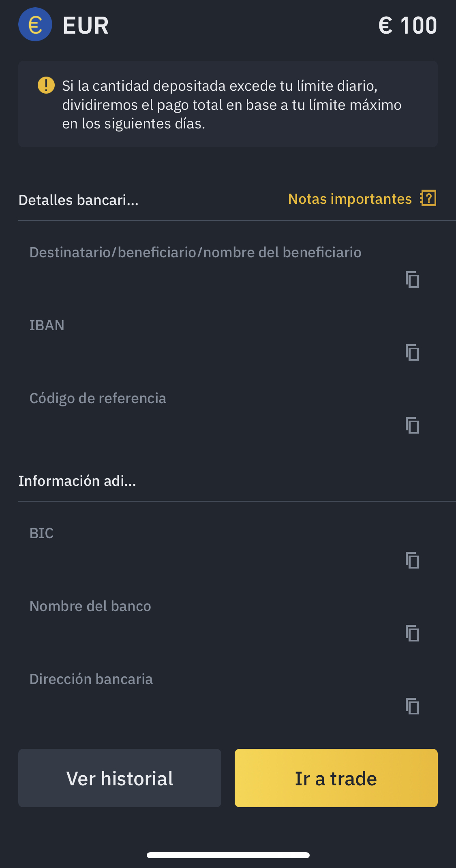Tap the Ir a trade button
Screen dimensions: 456x868
[336, 778]
